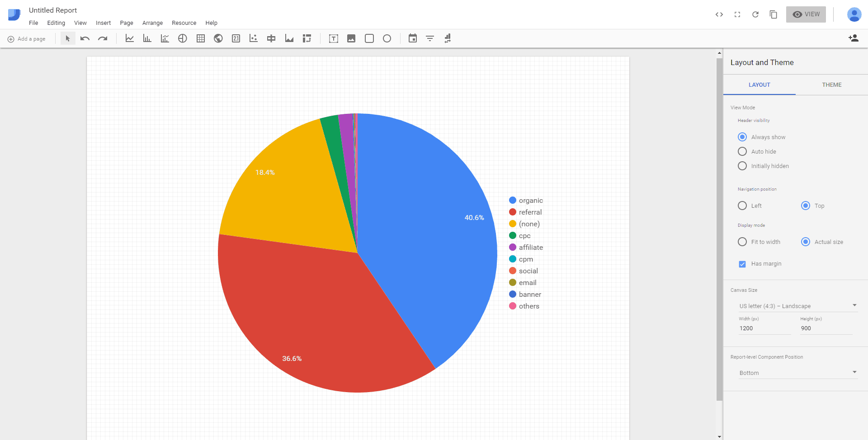Screen dimensions: 868x440
Task: Select the pie chart tool
Action: point(183,38)
